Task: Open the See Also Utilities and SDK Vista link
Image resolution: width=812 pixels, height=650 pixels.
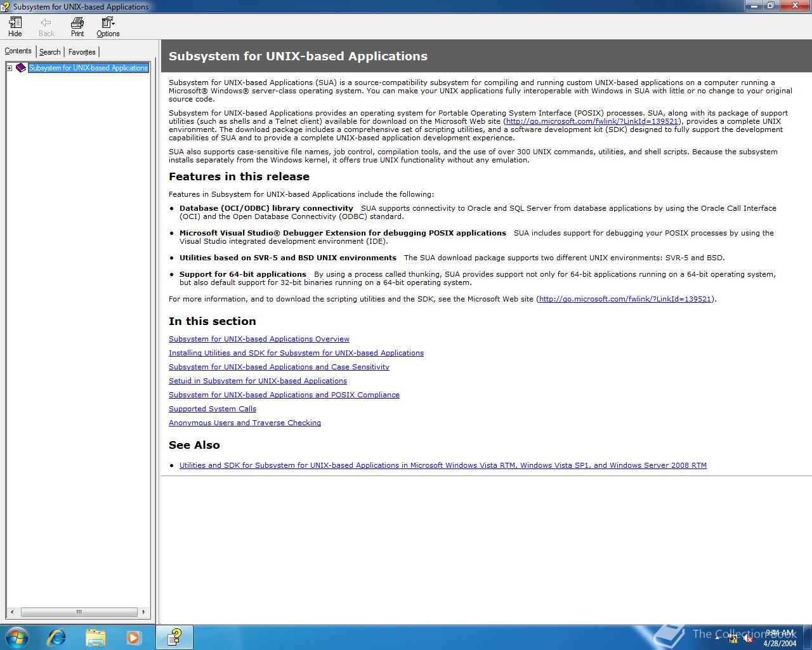Action: tap(443, 465)
